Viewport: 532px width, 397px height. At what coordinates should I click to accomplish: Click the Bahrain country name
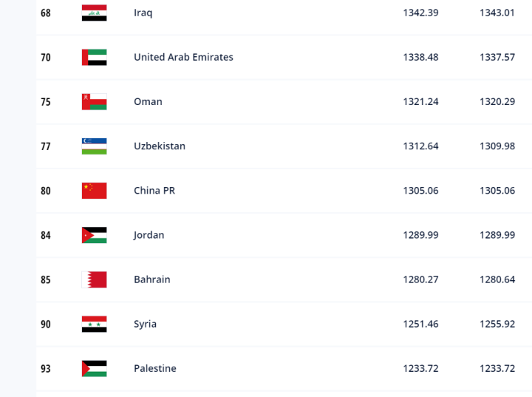[152, 279]
